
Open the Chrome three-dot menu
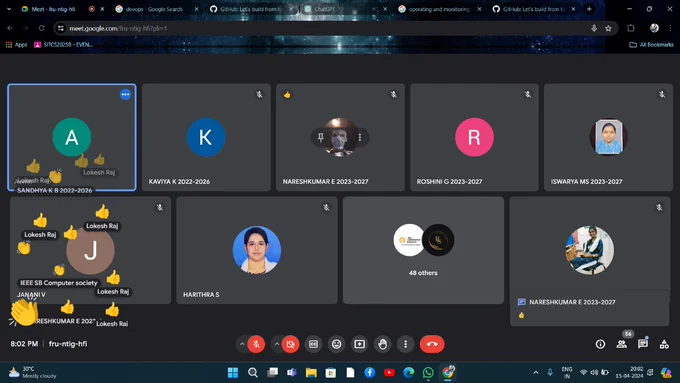point(670,28)
